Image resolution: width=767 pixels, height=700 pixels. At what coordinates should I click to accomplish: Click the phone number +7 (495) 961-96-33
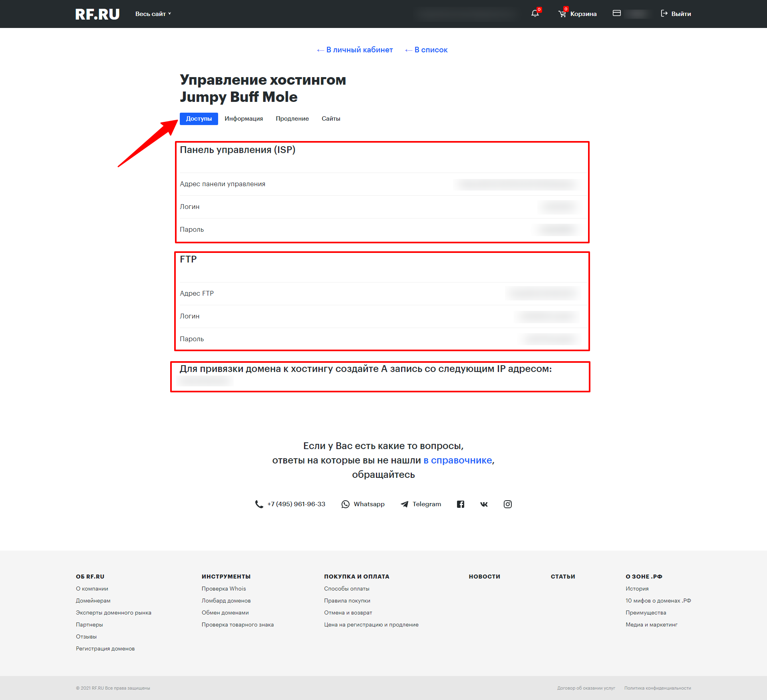tap(296, 504)
